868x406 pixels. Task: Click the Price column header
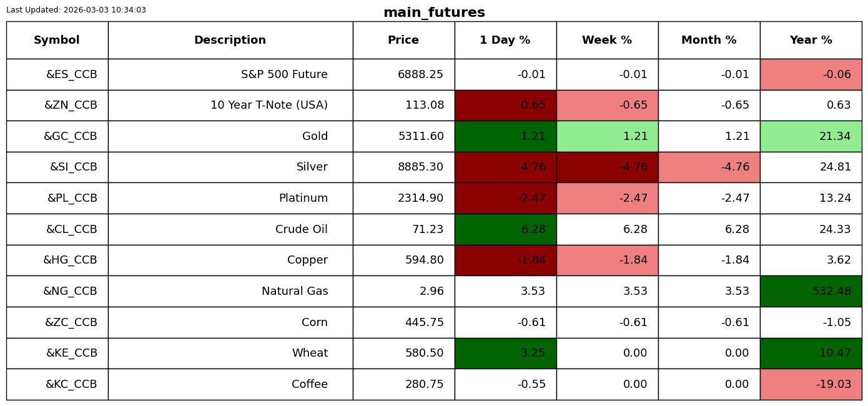click(x=403, y=41)
